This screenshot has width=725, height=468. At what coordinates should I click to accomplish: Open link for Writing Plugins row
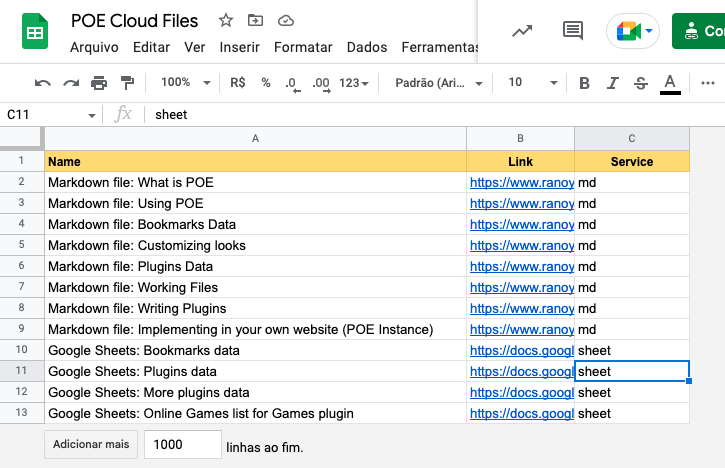click(x=522, y=308)
